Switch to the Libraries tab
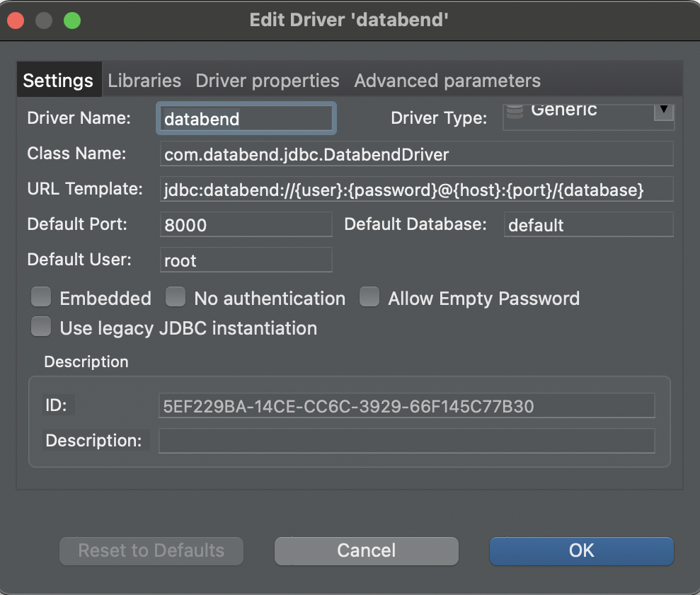Viewport: 700px width, 595px height. (144, 81)
